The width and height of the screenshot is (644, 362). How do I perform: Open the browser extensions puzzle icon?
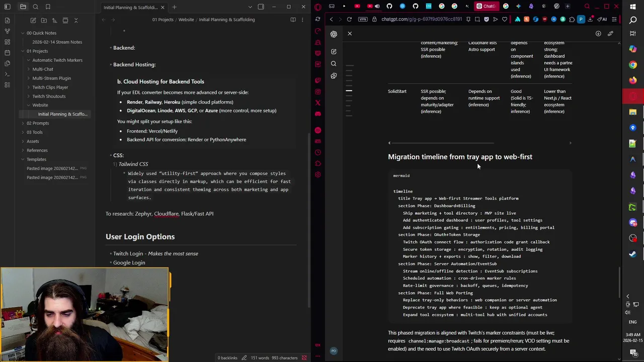pos(572,19)
